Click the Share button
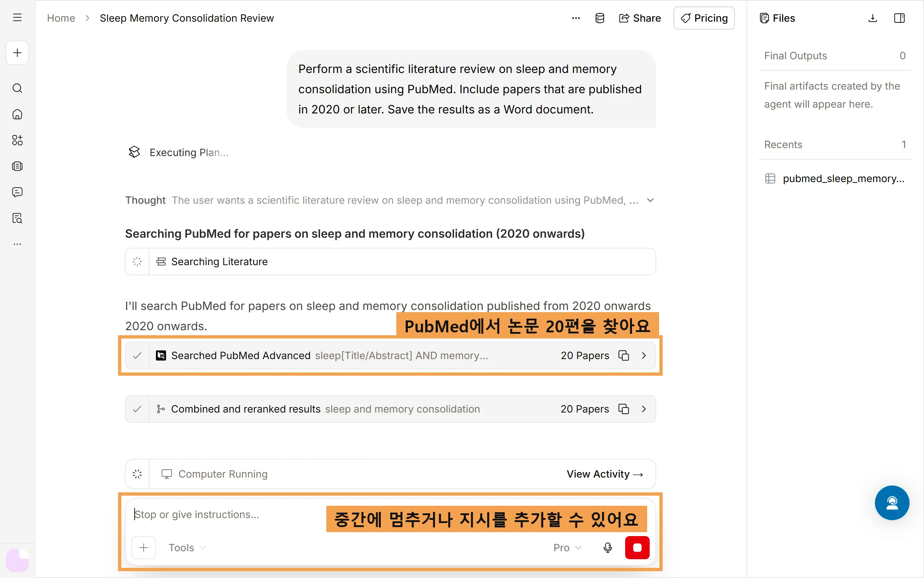Image resolution: width=924 pixels, height=578 pixels. (x=640, y=18)
